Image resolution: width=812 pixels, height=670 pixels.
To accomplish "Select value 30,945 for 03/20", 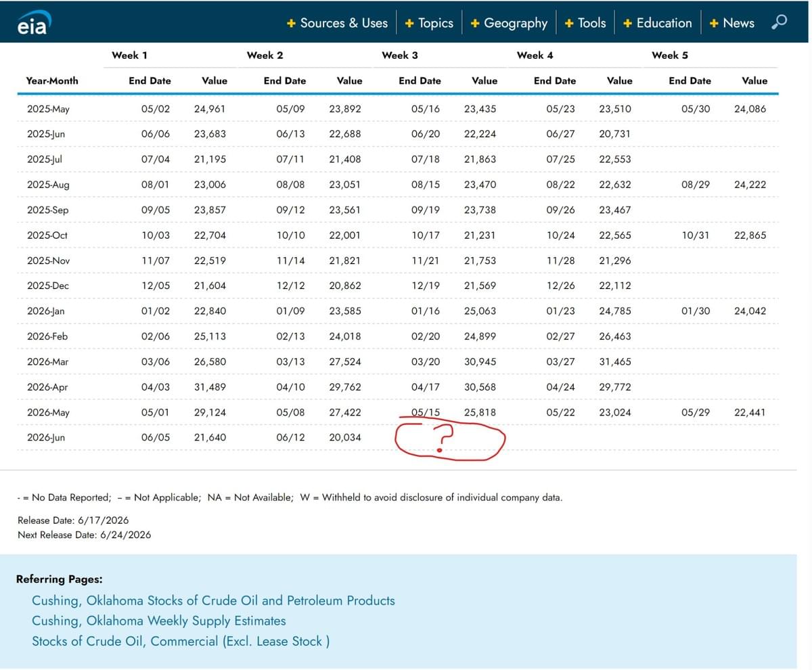I will click(480, 362).
